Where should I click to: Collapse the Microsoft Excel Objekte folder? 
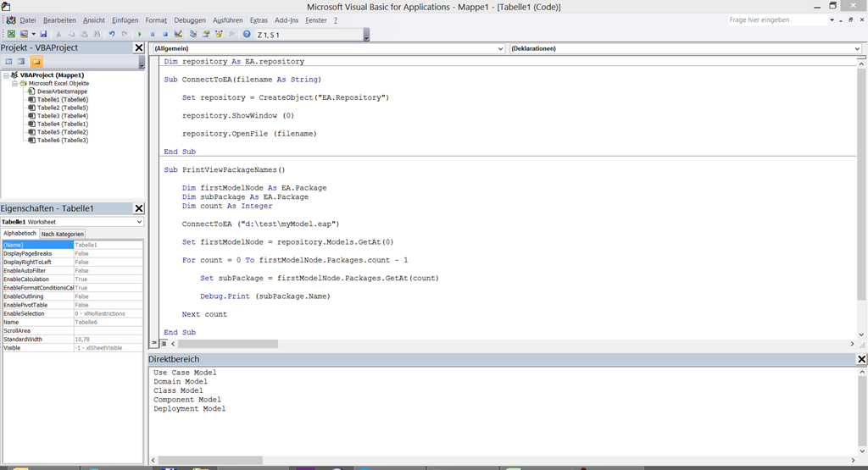point(14,84)
